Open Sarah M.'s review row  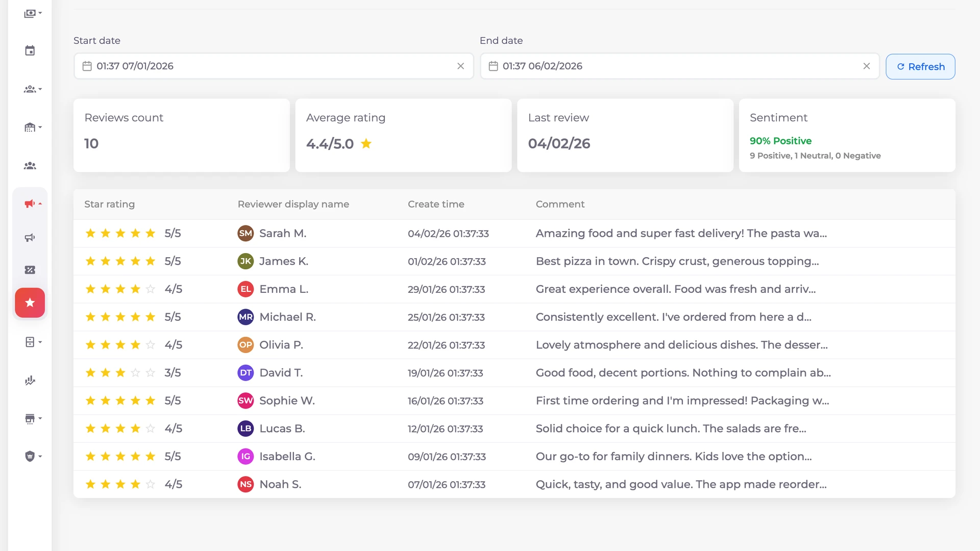coord(282,234)
